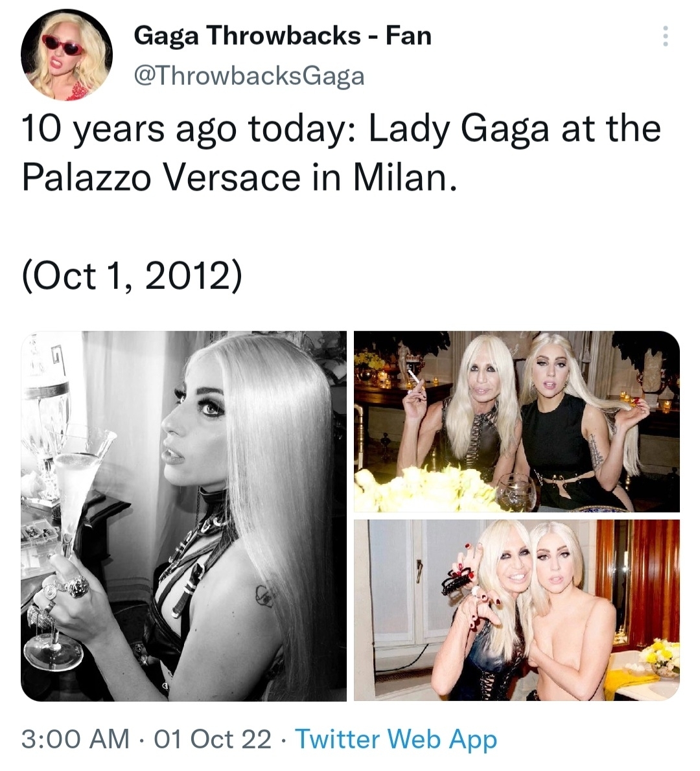
Task: View the bottom-right photo beside the red curtain
Action: coord(517,610)
